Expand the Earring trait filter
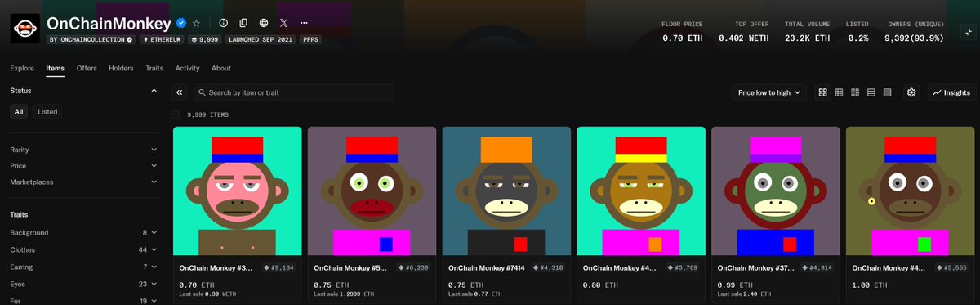Viewport: 980px width, 305px height. (x=83, y=267)
